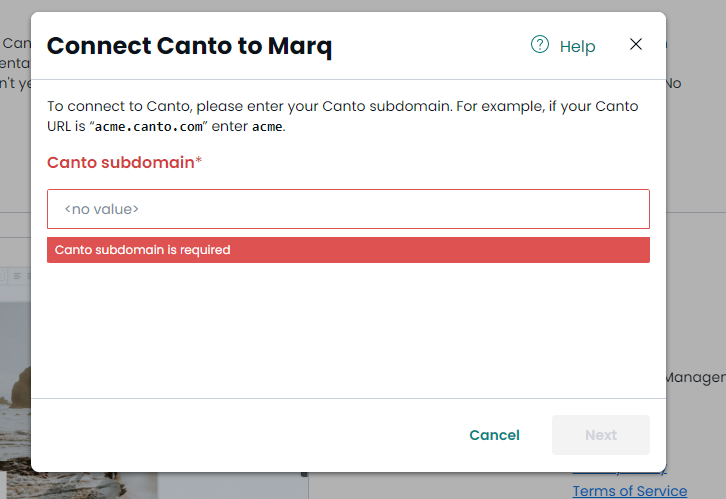Click the dimmed 'Manager' text at right edge
Image resolution: width=726 pixels, height=499 pixels.
coord(695,378)
